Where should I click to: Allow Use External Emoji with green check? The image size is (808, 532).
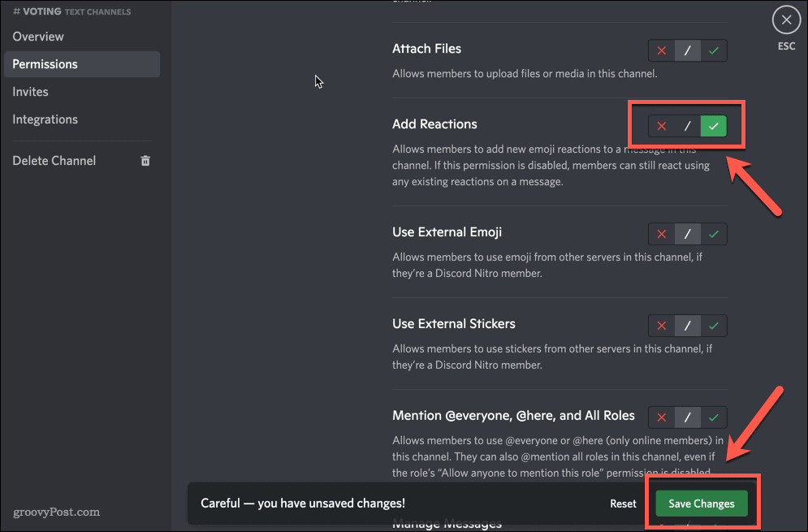tap(713, 234)
